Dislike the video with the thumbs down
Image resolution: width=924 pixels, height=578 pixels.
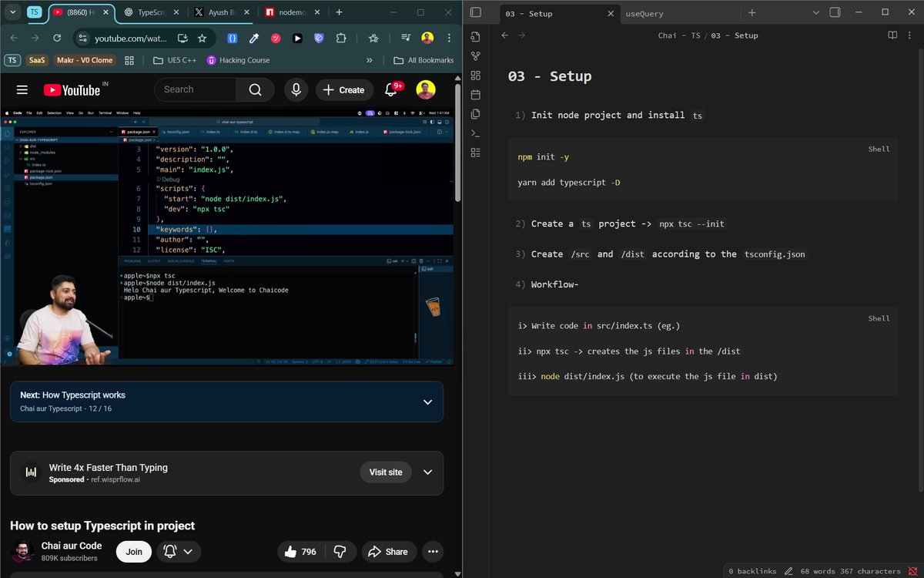[x=340, y=551]
